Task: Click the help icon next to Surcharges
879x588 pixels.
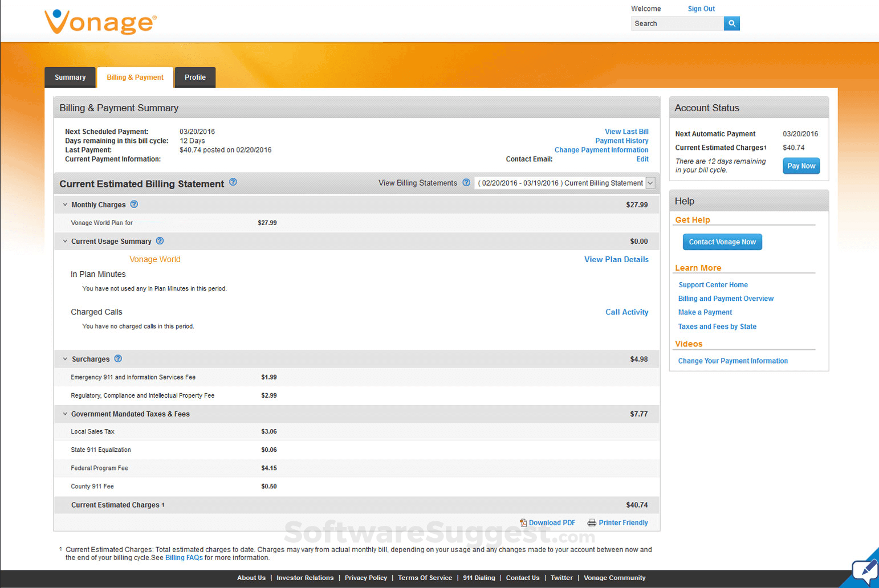Action: click(118, 358)
